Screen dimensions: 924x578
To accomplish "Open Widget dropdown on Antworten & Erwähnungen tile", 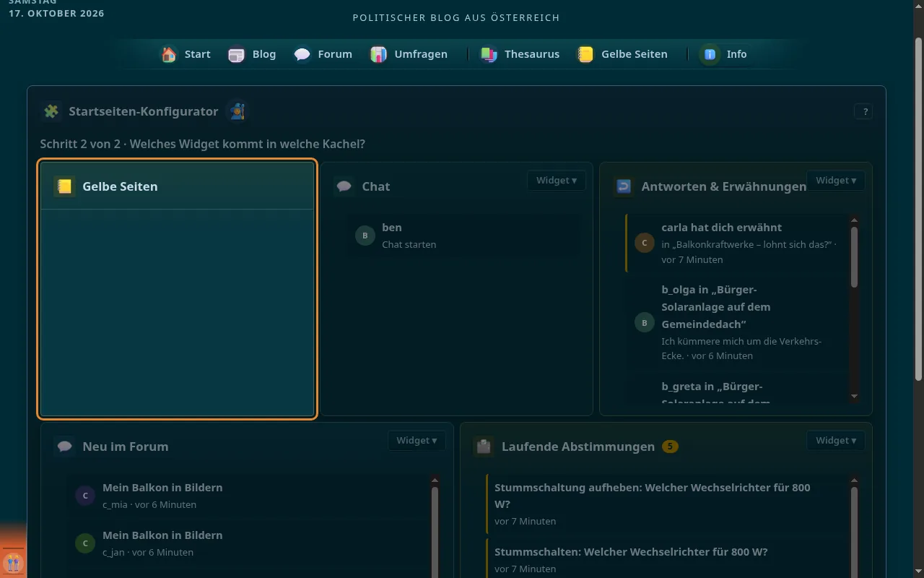I will coord(836,181).
